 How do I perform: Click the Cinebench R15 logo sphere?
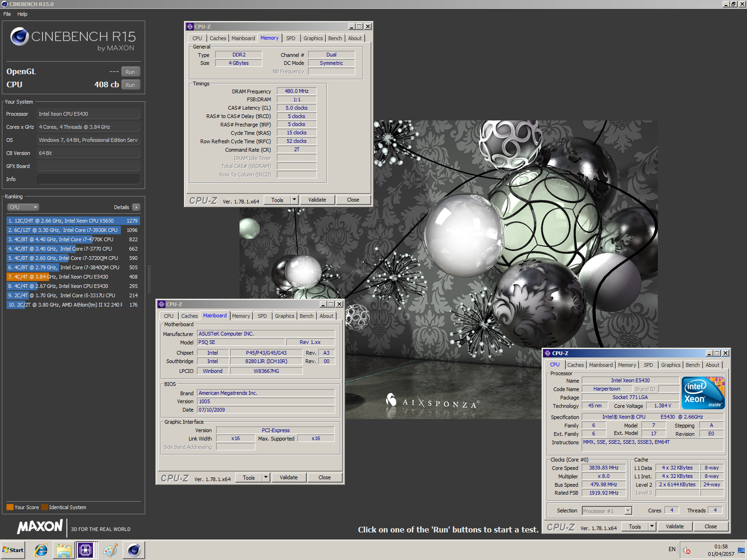pos(20,36)
